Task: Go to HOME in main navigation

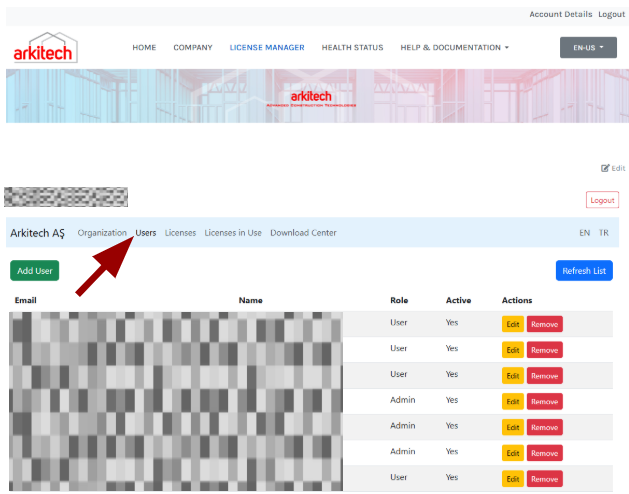Action: click(x=144, y=47)
